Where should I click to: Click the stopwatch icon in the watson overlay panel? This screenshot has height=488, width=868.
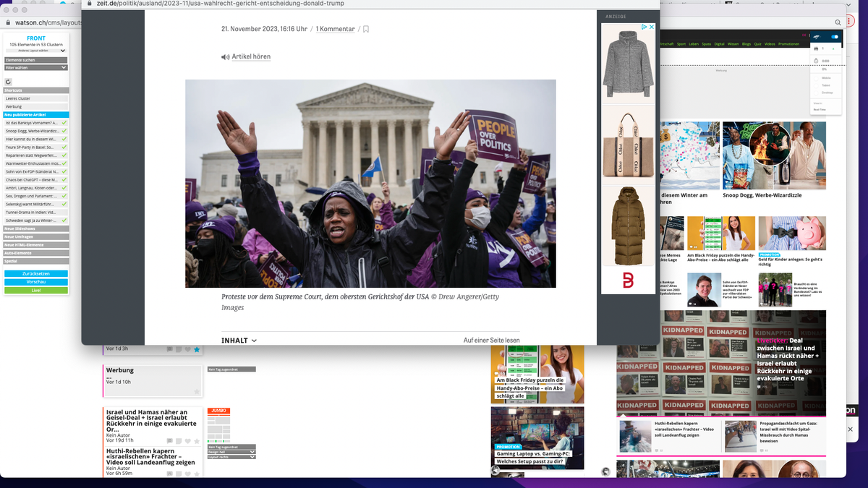click(816, 60)
